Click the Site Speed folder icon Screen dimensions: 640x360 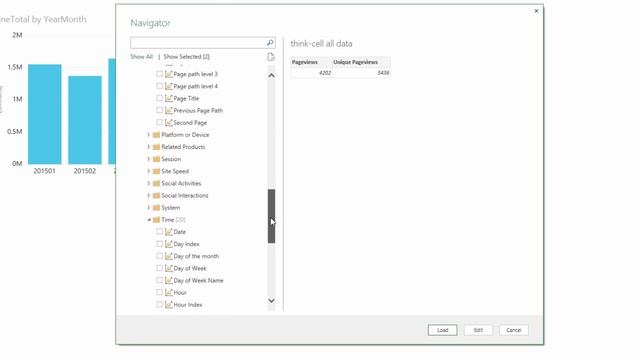[x=156, y=171]
